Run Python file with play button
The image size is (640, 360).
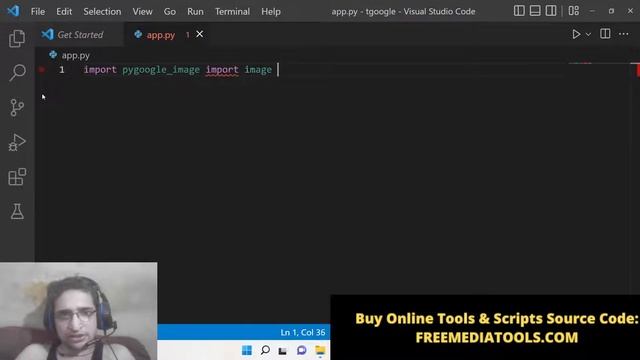[x=576, y=34]
